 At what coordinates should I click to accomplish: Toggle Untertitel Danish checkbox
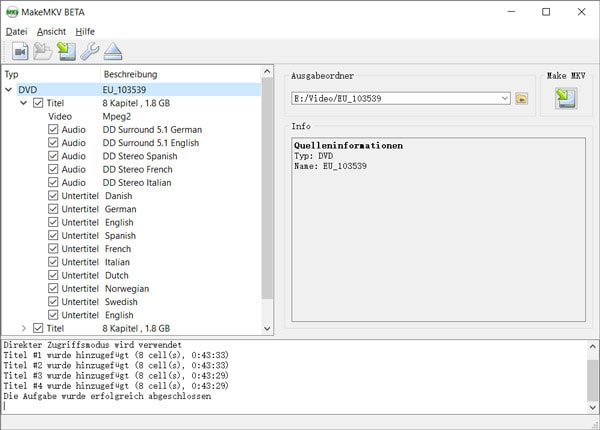53,196
